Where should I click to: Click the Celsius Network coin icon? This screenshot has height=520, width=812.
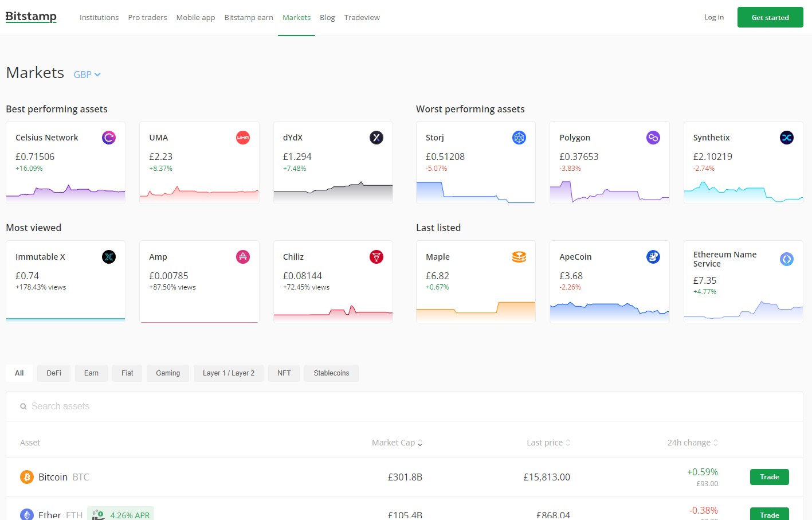[109, 138]
